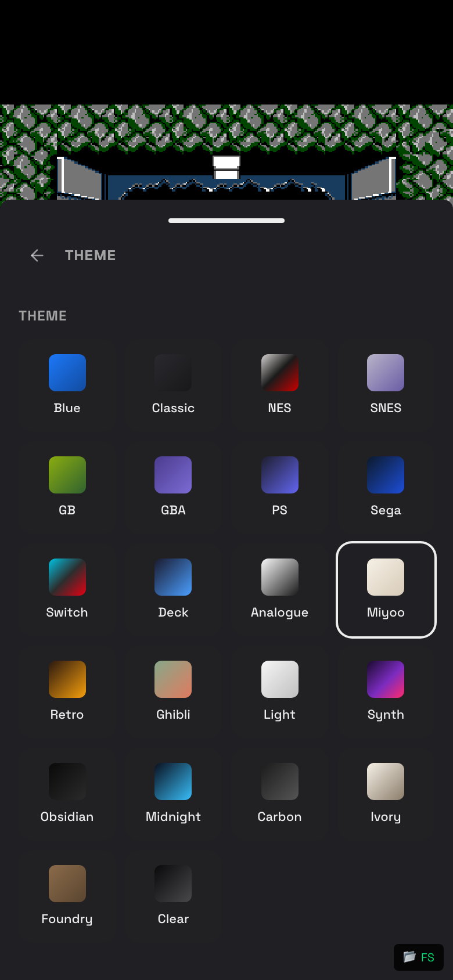Pick the Deck theme
Image resolution: width=453 pixels, height=980 pixels.
(173, 589)
